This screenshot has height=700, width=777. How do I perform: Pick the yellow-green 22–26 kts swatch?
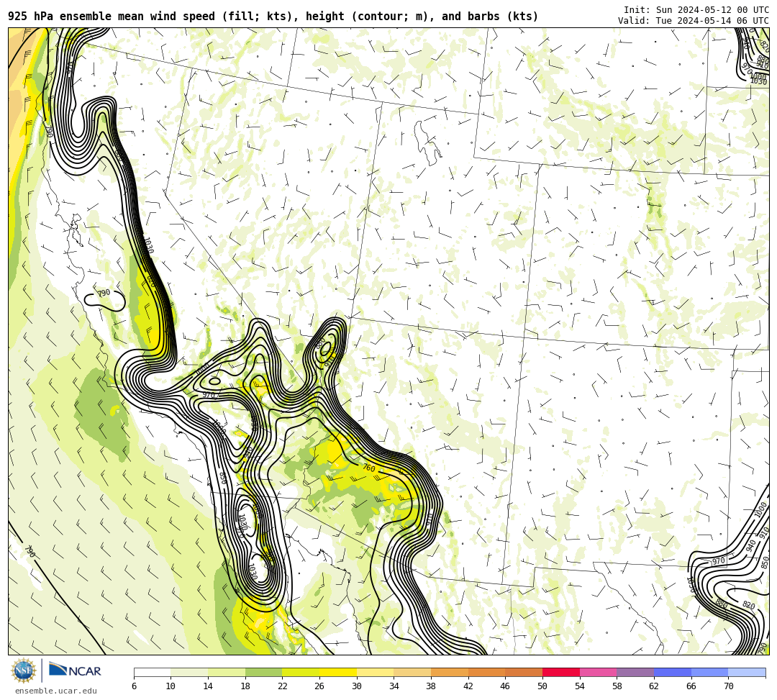(301, 672)
